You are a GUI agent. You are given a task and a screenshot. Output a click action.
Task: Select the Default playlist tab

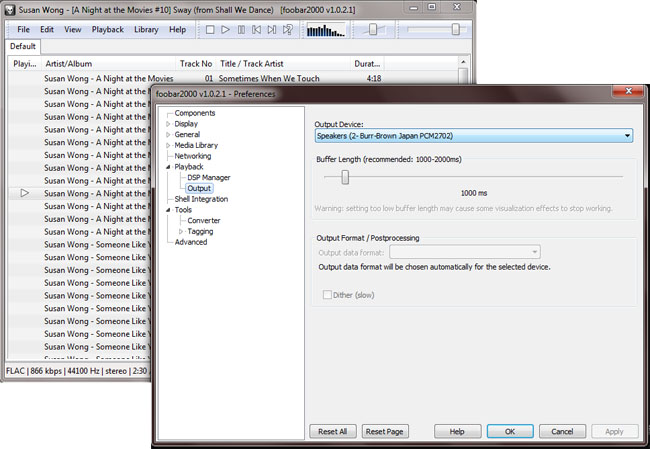[23, 46]
